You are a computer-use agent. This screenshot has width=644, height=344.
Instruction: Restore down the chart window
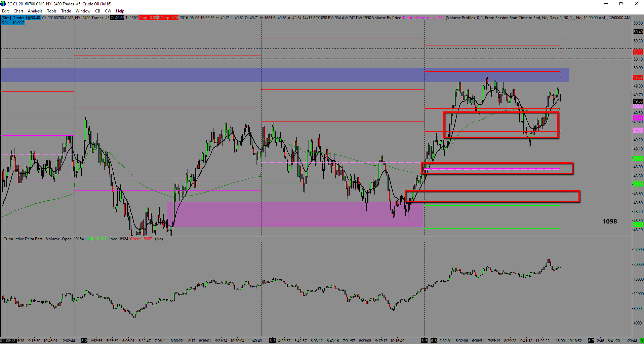point(621,4)
